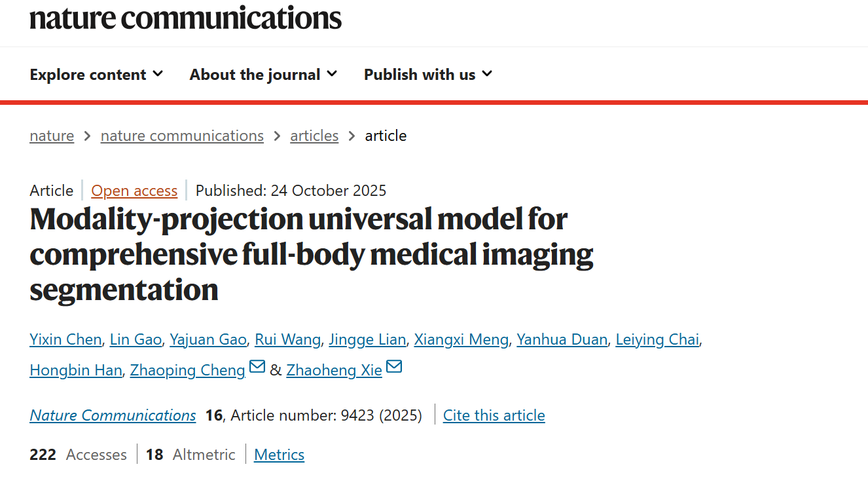Image resolution: width=868 pixels, height=494 pixels.
Task: Click the Open access link
Action: pyautogui.click(x=134, y=191)
